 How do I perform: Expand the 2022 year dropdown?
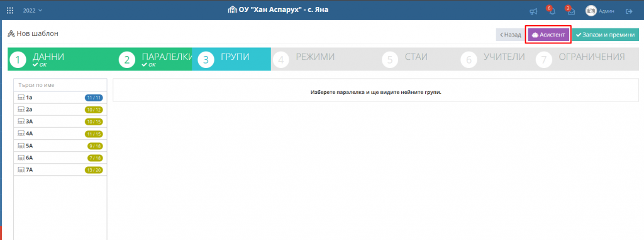tap(33, 11)
